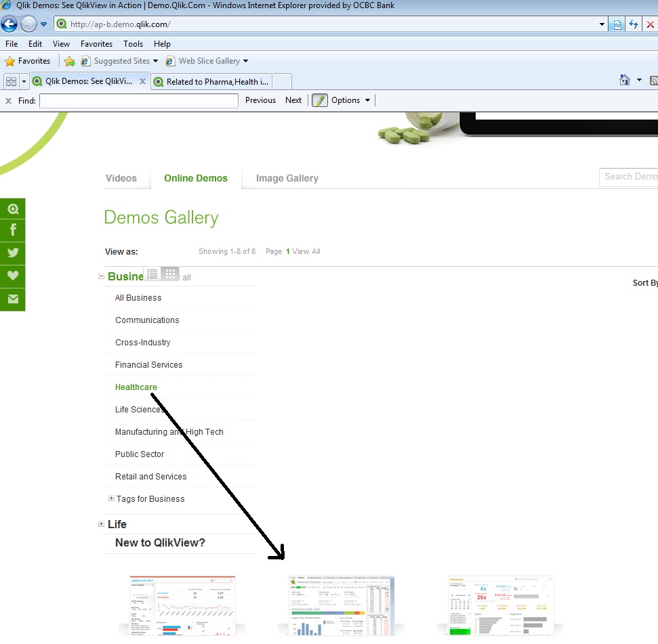Select the Qlik Demos tab
This screenshot has height=644, width=658.
(x=89, y=81)
